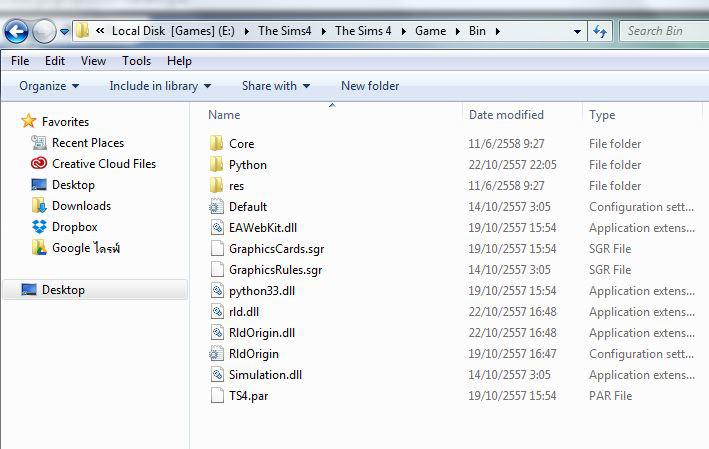Navigate to The Sims4 breadcrumb folder

[x=285, y=31]
